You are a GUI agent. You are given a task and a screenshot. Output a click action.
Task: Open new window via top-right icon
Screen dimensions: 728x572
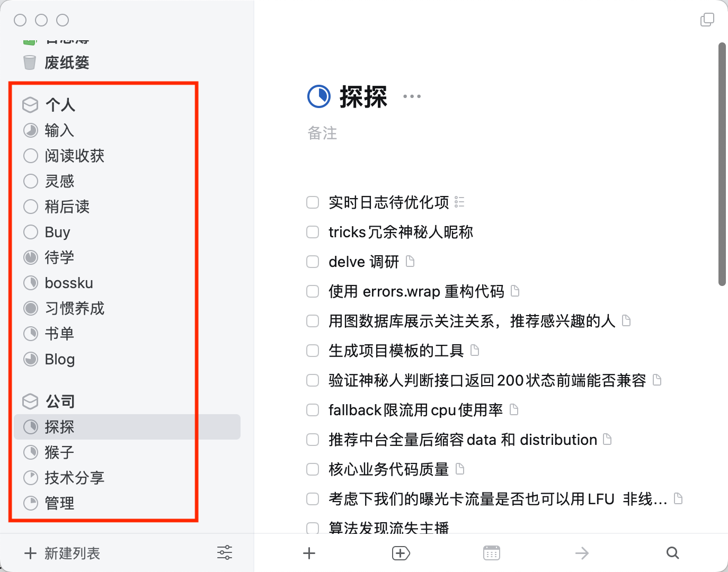click(x=707, y=20)
